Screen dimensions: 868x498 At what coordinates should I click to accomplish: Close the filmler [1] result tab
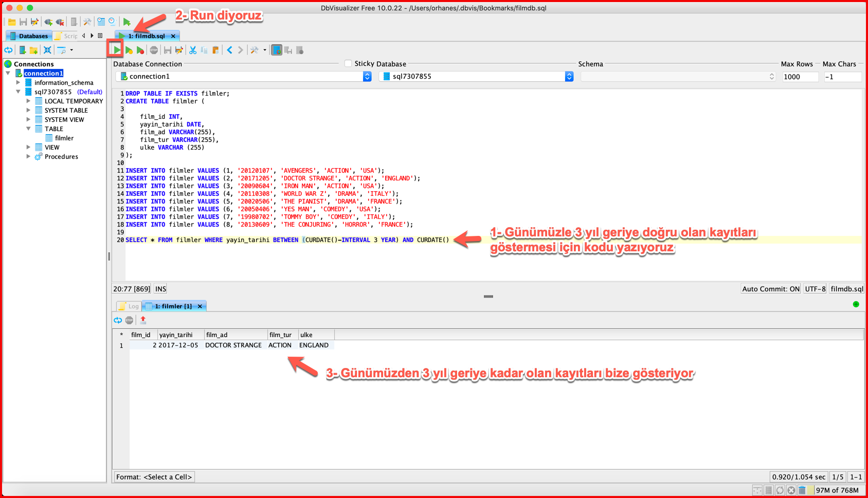(x=200, y=306)
